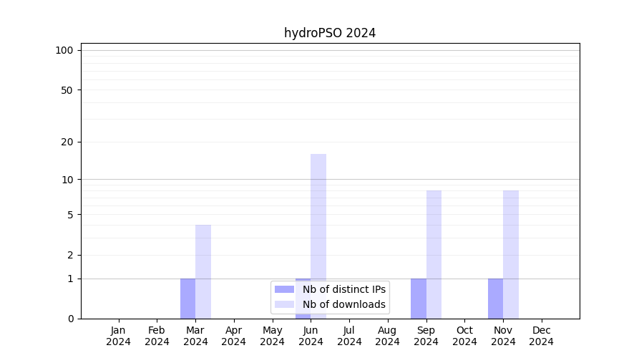The image size is (644, 358).
Task: Click the light blue downloads legend swatch
Action: tap(284, 304)
